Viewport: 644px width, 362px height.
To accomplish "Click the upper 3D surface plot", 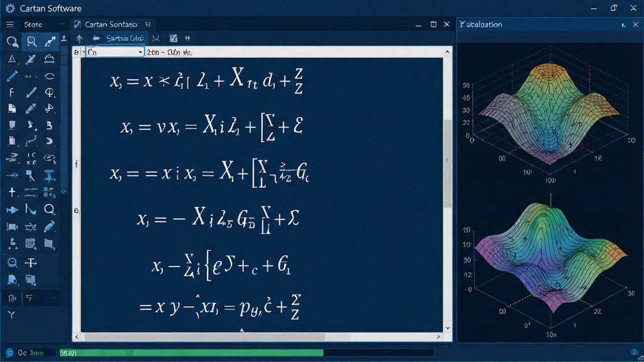I will tap(550, 115).
